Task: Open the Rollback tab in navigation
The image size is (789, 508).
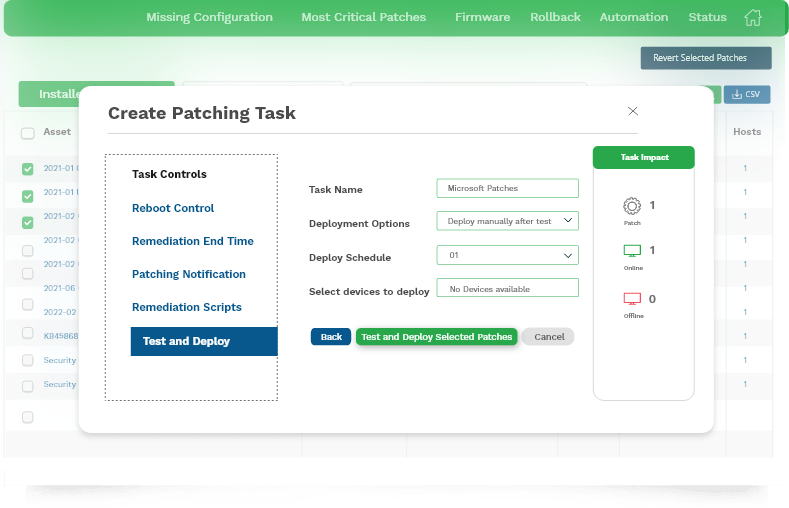Action: [x=555, y=17]
